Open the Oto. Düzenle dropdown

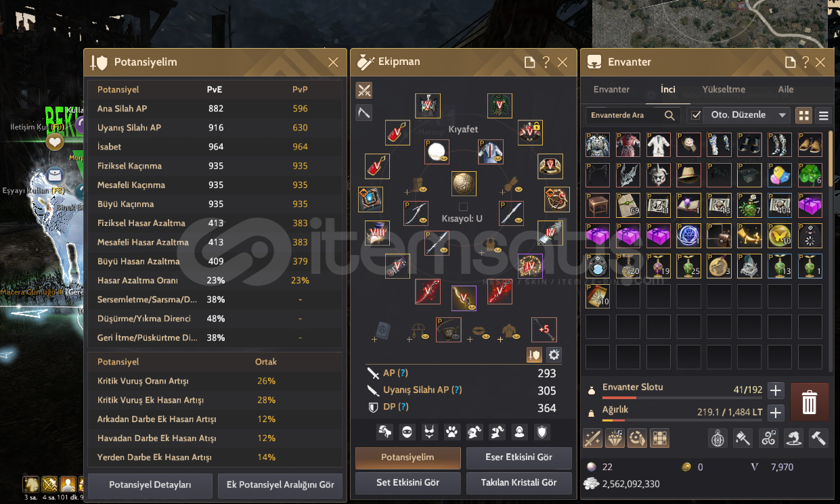click(747, 115)
